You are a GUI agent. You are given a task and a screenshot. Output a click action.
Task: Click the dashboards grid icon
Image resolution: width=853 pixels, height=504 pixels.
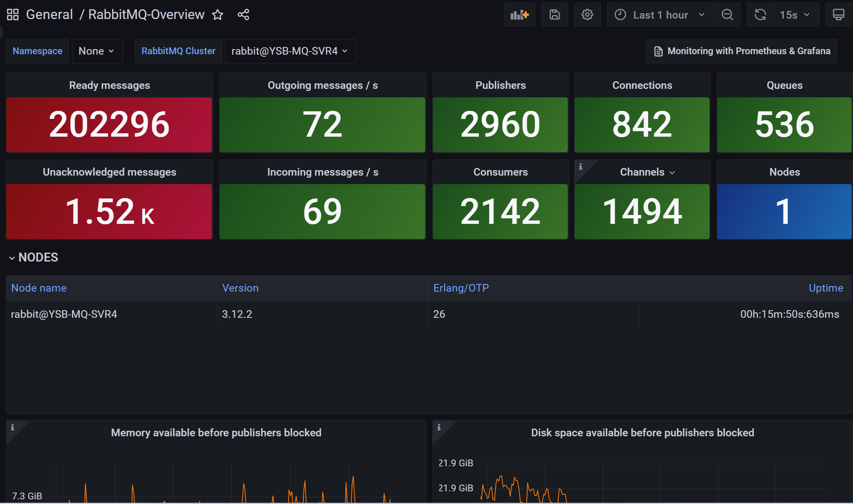[x=13, y=15]
